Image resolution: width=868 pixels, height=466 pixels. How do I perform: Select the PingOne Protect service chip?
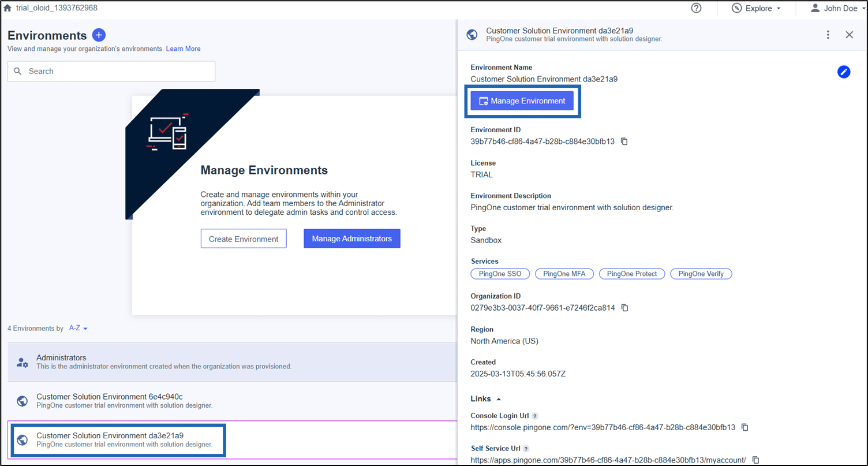632,274
